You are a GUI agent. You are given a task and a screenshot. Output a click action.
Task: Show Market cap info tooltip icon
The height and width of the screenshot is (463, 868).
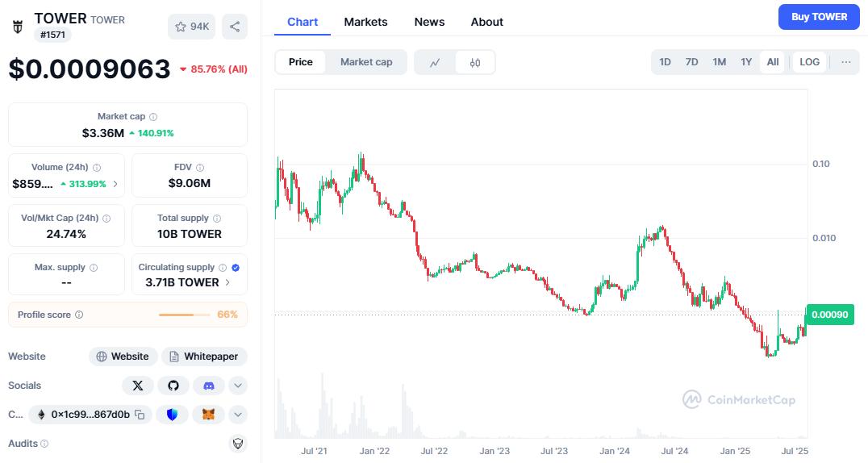153,117
